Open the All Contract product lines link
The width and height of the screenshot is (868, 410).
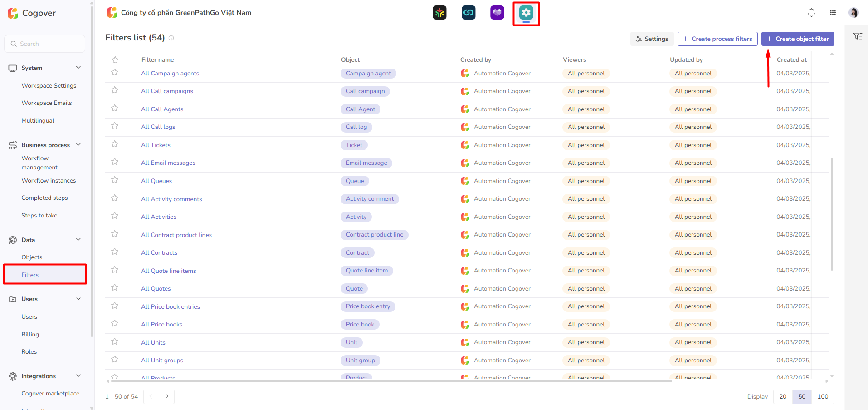tap(176, 235)
